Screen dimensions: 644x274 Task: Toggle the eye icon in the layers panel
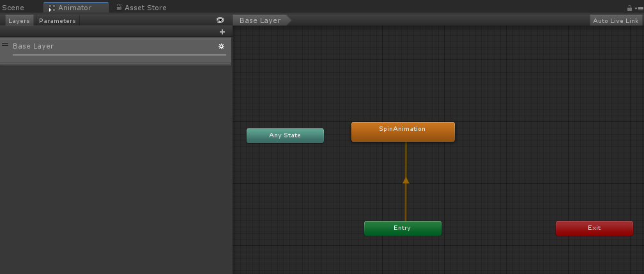click(220, 20)
